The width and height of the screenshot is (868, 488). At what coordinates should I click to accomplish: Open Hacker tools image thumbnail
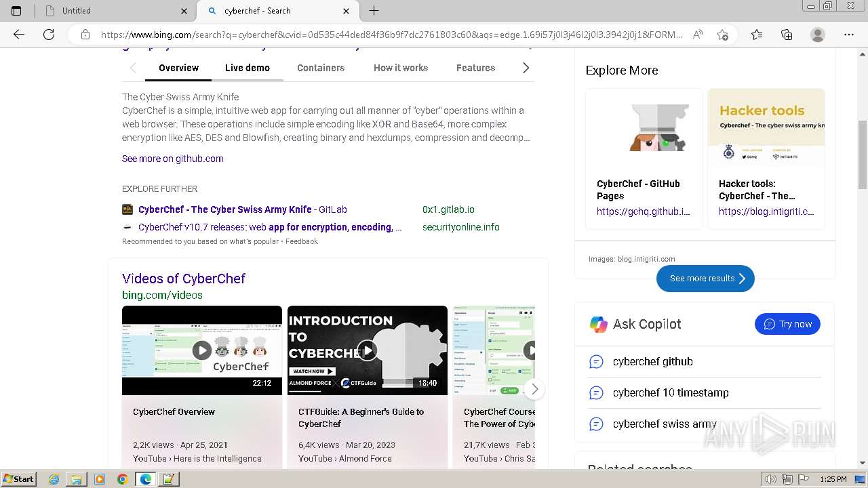click(766, 128)
